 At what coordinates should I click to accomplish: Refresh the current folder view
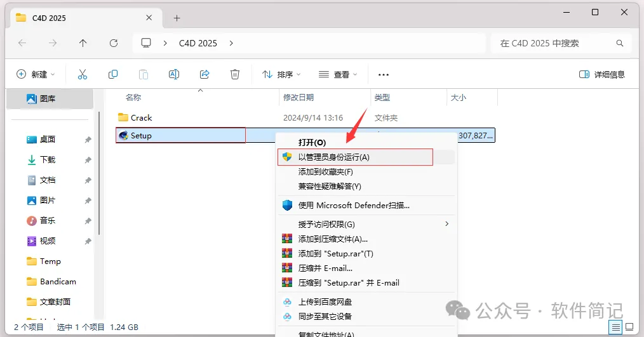click(x=114, y=43)
